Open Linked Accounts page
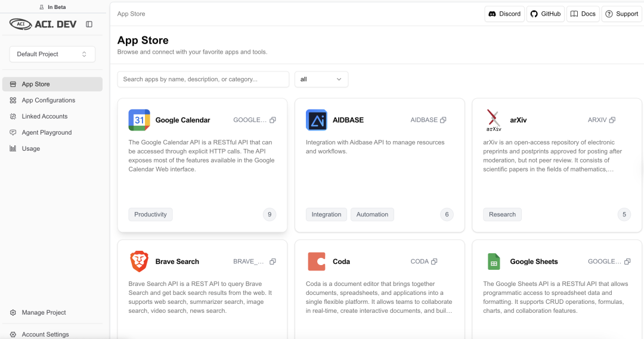 coord(52,116)
